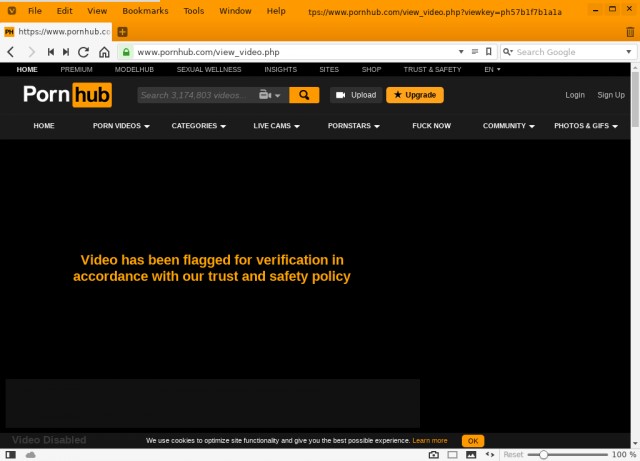The height and width of the screenshot is (461, 640).
Task: Click the fast forward navigation button
Action: coord(66,52)
